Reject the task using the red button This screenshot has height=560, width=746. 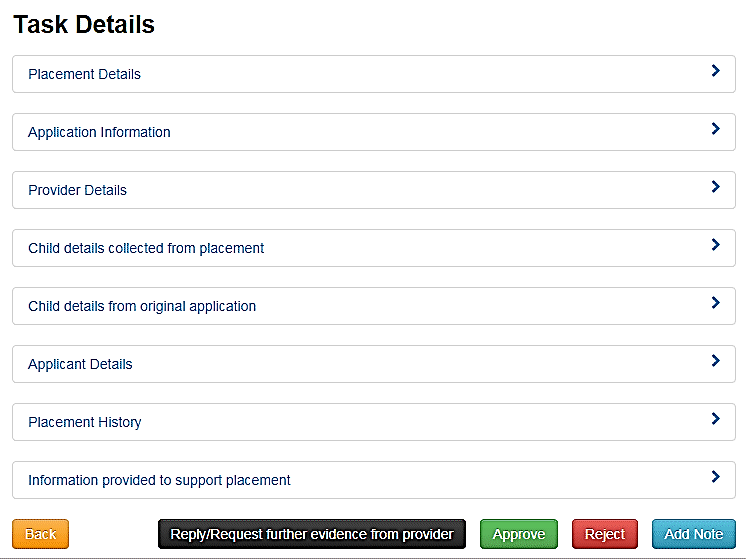tap(605, 534)
